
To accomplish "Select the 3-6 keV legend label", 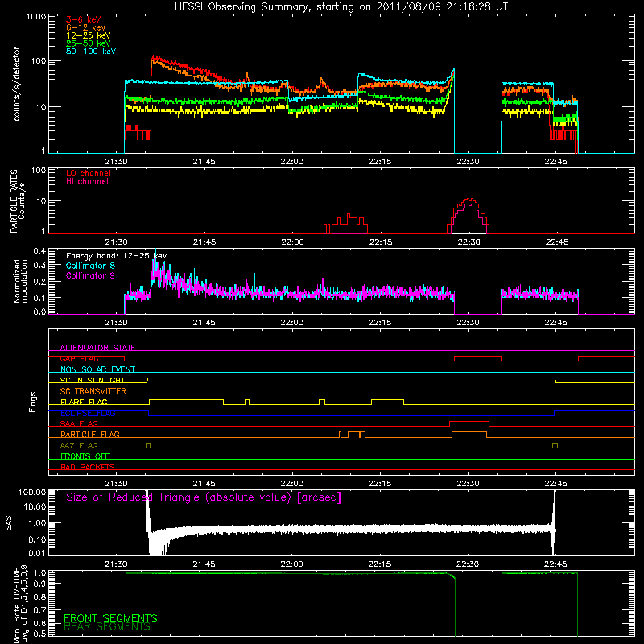I will [84, 19].
